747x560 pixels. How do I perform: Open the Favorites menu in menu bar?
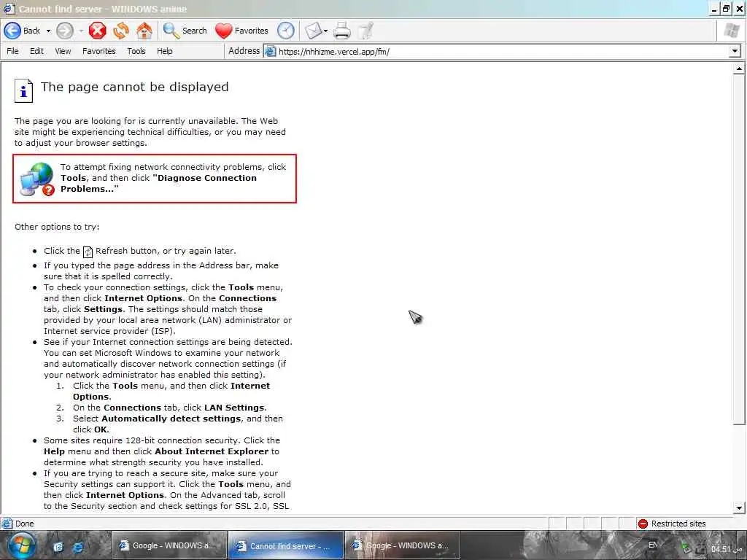pyautogui.click(x=99, y=51)
